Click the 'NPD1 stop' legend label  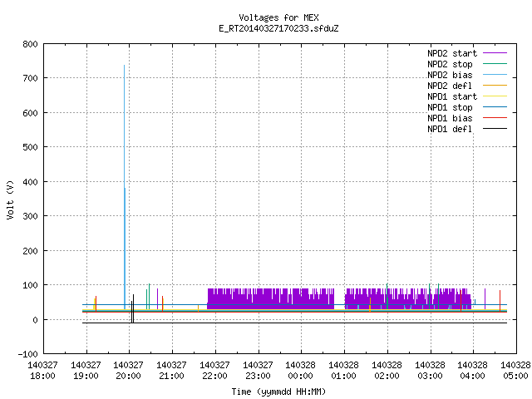[x=450, y=107]
